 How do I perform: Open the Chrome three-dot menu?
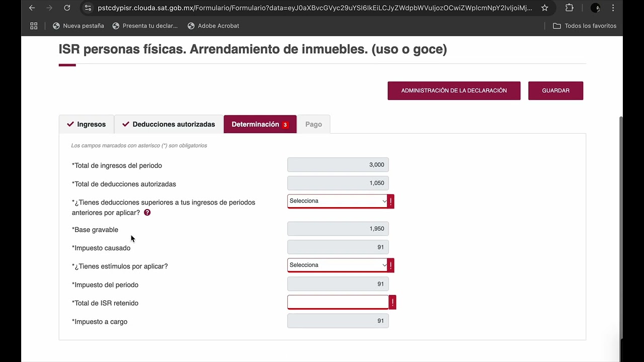click(613, 8)
